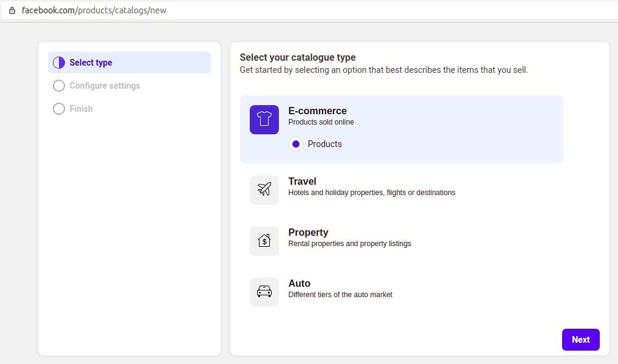Click the Configure settings step circle
618x364 pixels.
click(x=59, y=86)
